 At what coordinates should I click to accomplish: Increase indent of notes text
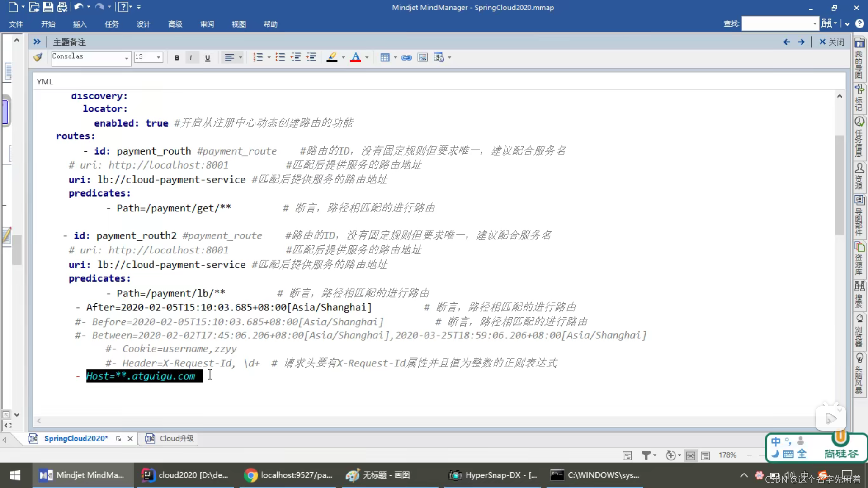pos(311,57)
